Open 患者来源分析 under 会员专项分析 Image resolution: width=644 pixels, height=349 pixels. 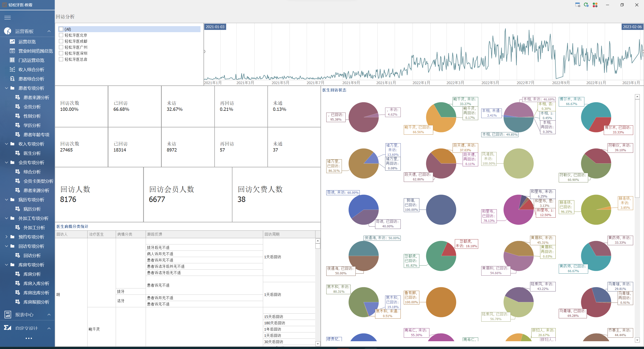pyautogui.click(x=36, y=190)
